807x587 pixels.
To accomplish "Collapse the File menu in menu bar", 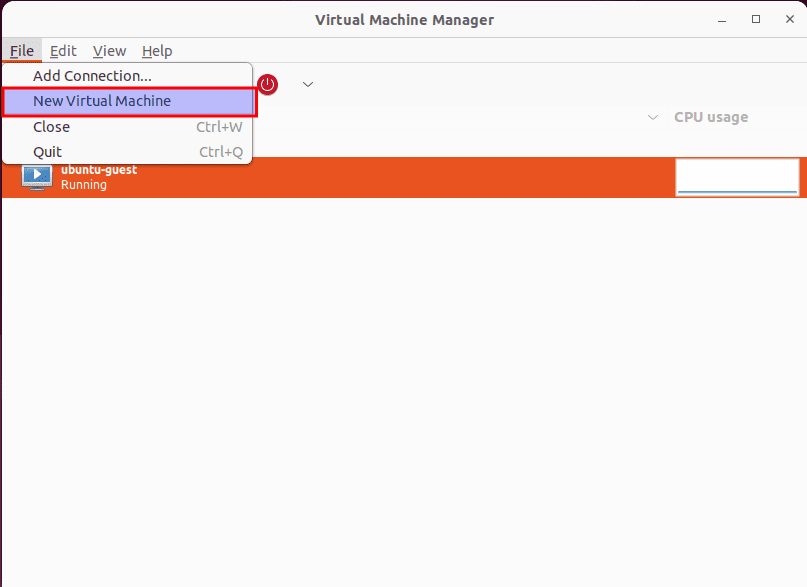I will click(x=22, y=51).
